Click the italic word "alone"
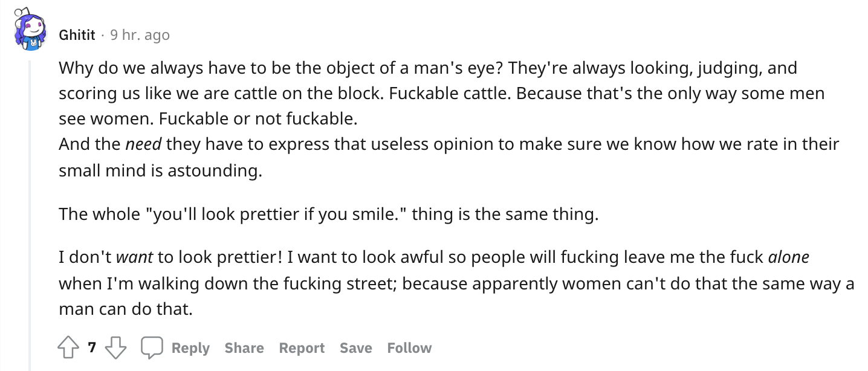The height and width of the screenshot is (371, 868). [788, 257]
